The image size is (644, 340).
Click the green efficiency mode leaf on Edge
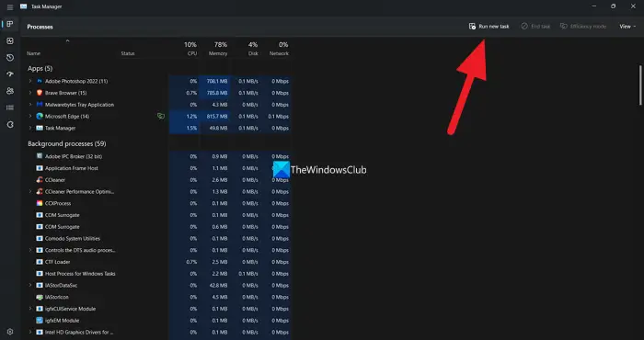161,117
